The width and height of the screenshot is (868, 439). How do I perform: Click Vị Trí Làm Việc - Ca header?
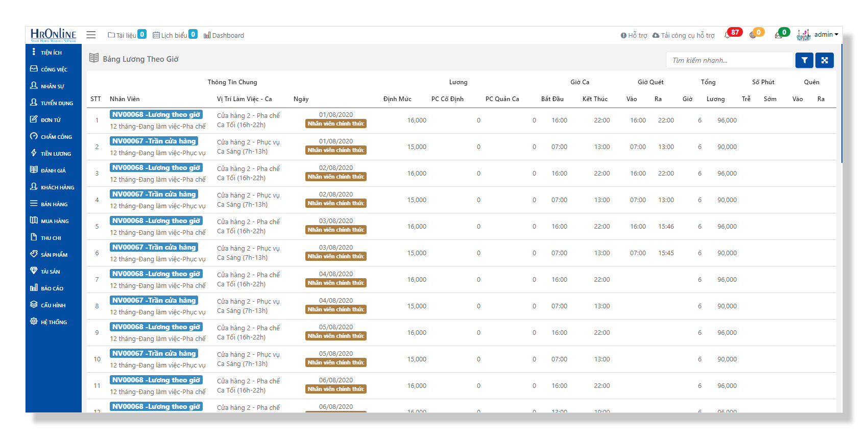pos(244,99)
